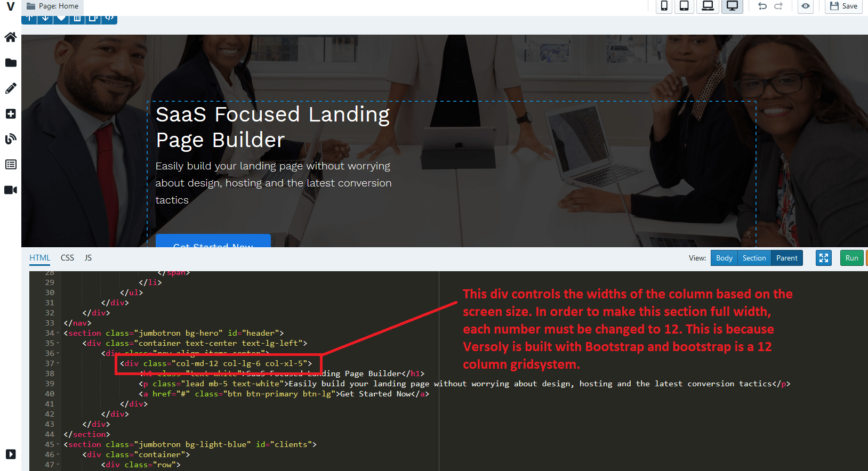The height and width of the screenshot is (471, 868).
Task: Switch to the JS tab
Action: click(88, 258)
